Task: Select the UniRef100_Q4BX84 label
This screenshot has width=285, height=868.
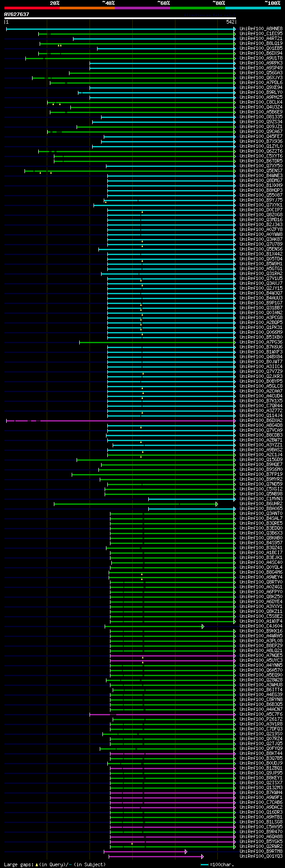Action: pyautogui.click(x=261, y=357)
